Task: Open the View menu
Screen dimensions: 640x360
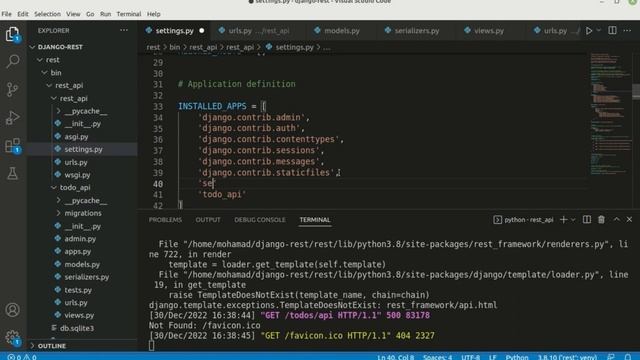Action: click(x=73, y=14)
